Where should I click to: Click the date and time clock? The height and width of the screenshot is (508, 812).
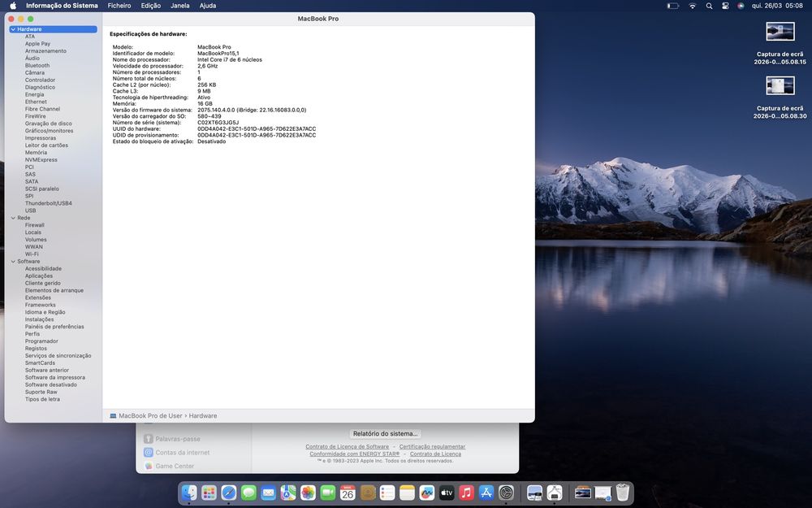[x=777, y=6]
